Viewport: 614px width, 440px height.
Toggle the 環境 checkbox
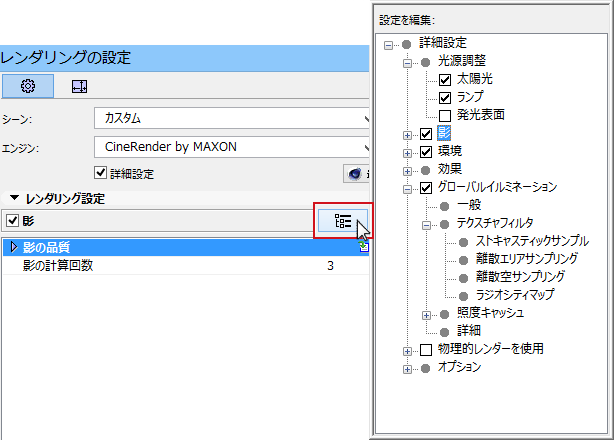coord(426,152)
